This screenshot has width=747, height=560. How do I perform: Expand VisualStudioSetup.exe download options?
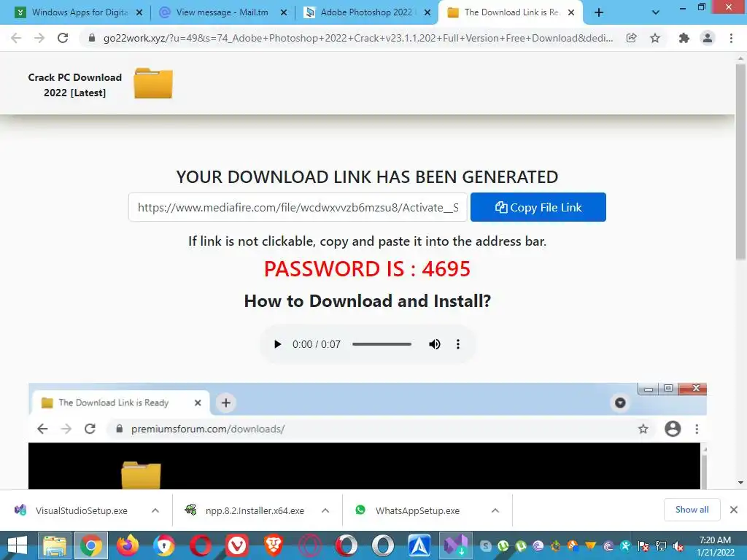[x=155, y=510]
